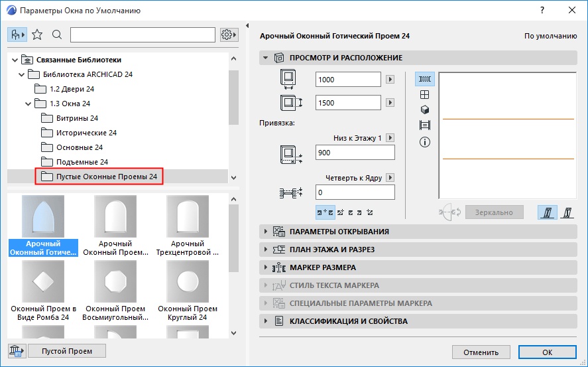Click the Отменить button
The width and height of the screenshot is (588, 367).
coord(481,352)
